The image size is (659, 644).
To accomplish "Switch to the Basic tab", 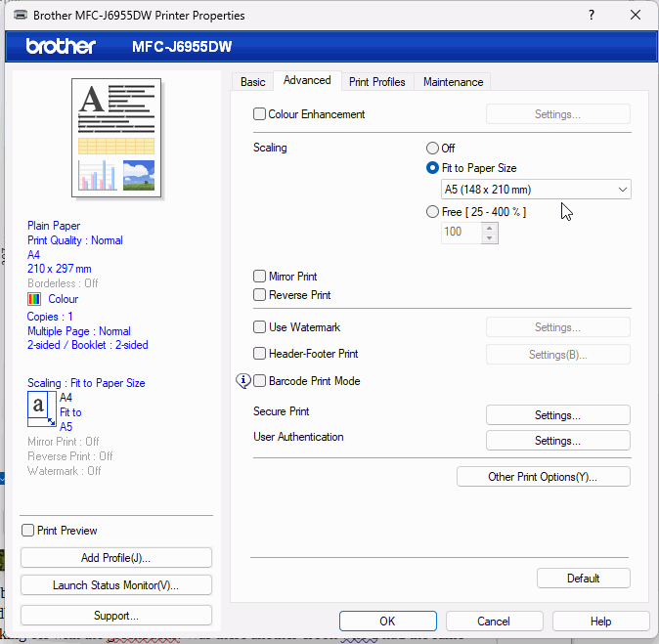I will (252, 82).
